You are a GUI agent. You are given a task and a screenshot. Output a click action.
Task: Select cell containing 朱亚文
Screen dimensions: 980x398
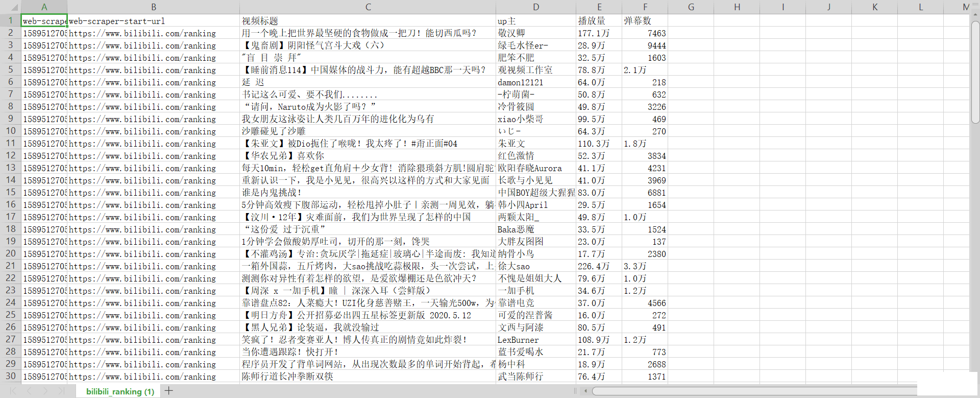[536, 144]
